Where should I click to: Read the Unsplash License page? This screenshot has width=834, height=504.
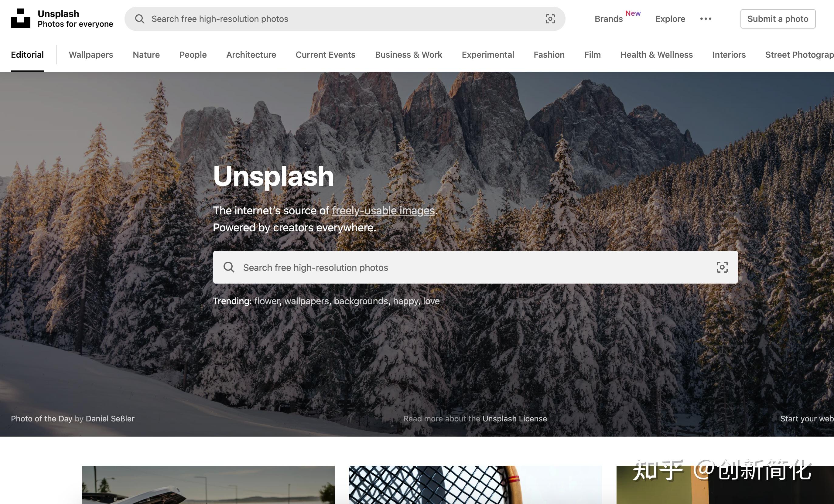point(514,418)
